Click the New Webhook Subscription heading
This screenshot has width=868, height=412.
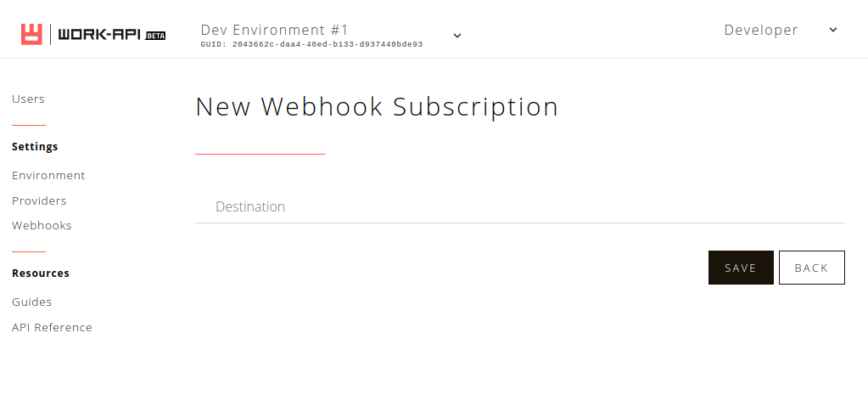(377, 106)
